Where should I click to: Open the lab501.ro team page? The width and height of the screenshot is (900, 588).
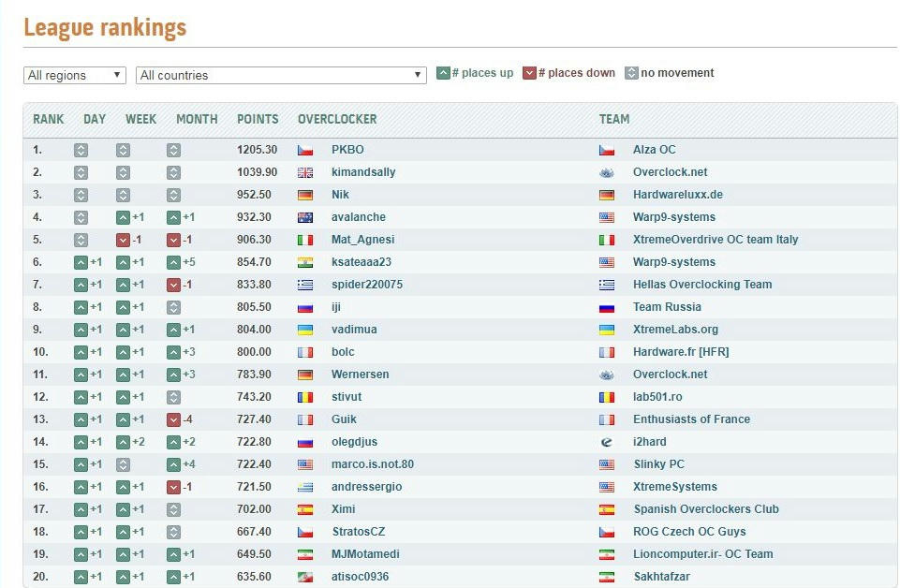(657, 397)
